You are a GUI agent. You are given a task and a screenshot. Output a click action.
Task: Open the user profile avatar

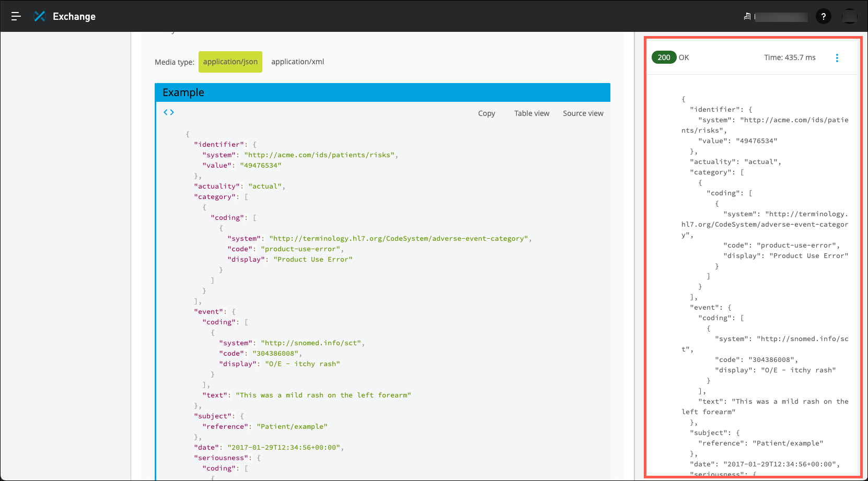850,17
